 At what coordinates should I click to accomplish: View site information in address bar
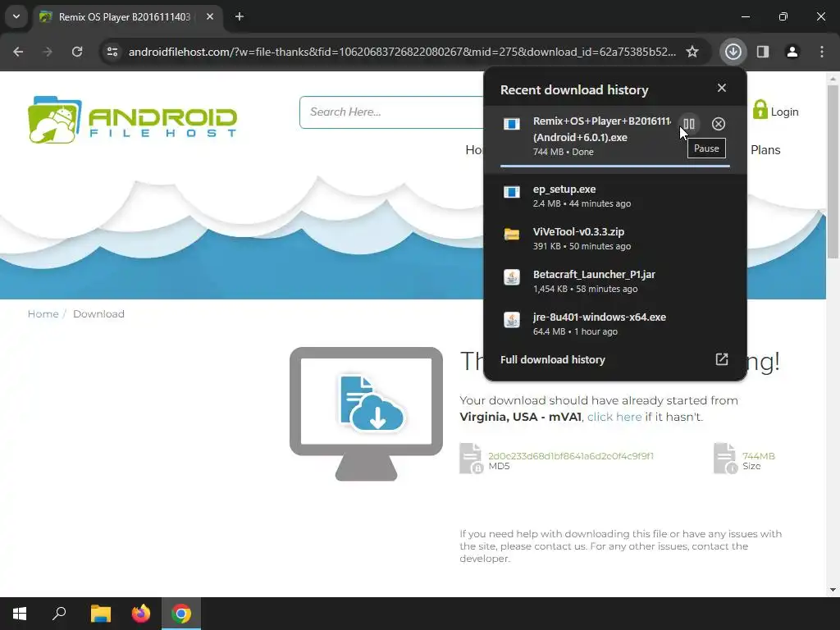[112, 52]
